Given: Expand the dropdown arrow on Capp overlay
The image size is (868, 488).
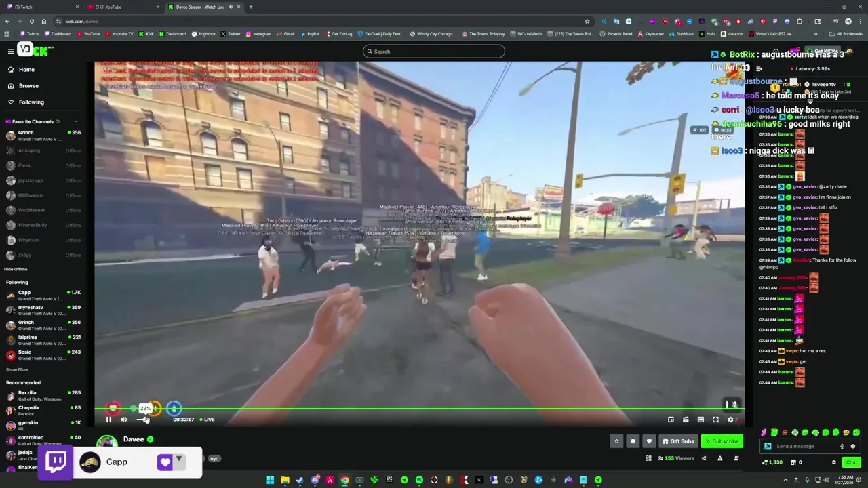Looking at the screenshot, I should tap(179, 459).
